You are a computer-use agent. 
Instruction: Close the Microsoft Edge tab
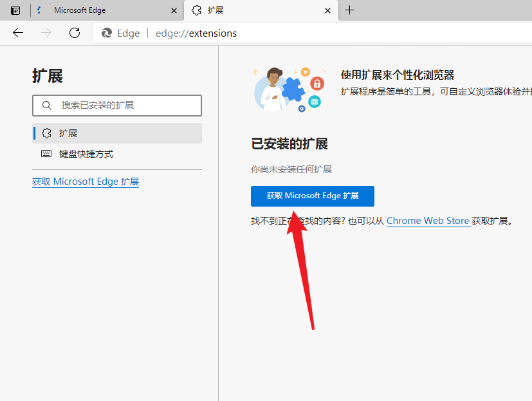[174, 11]
